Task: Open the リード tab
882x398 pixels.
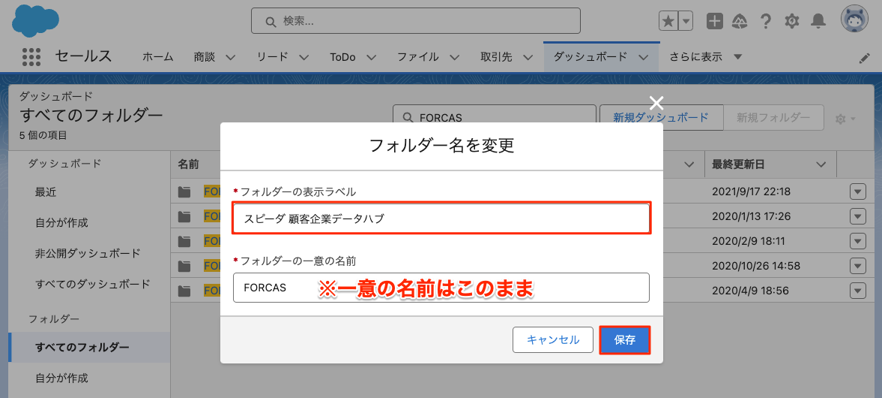Action: point(272,57)
